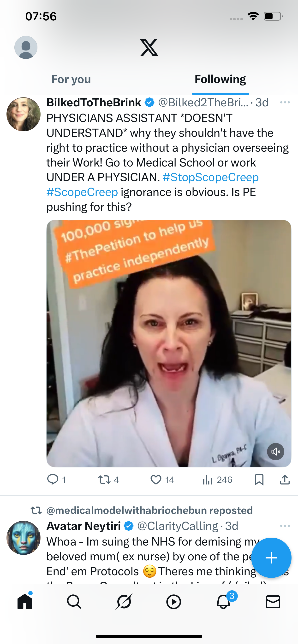Open more options on Avatar Neytiri post
This screenshot has height=644, width=298.
point(285,526)
